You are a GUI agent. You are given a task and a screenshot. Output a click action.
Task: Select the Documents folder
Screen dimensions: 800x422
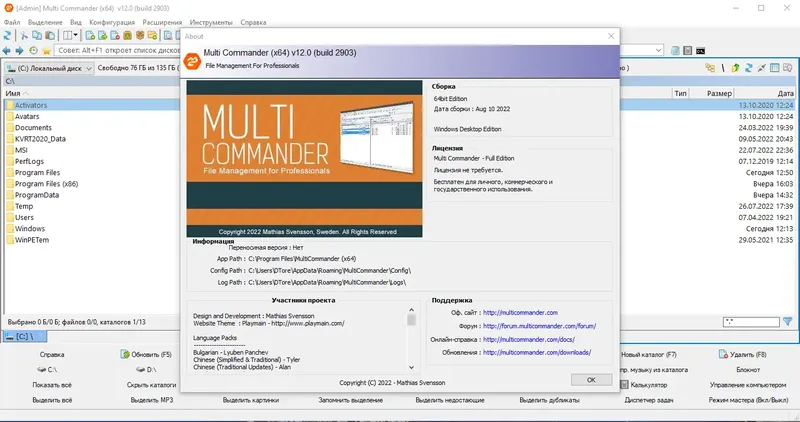click(33, 128)
